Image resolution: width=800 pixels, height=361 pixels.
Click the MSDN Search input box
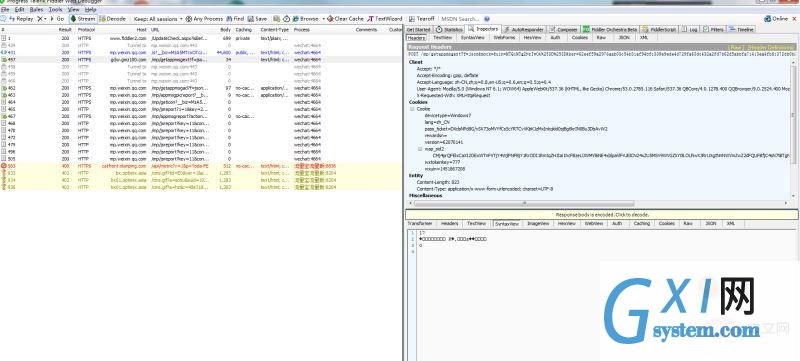460,19
